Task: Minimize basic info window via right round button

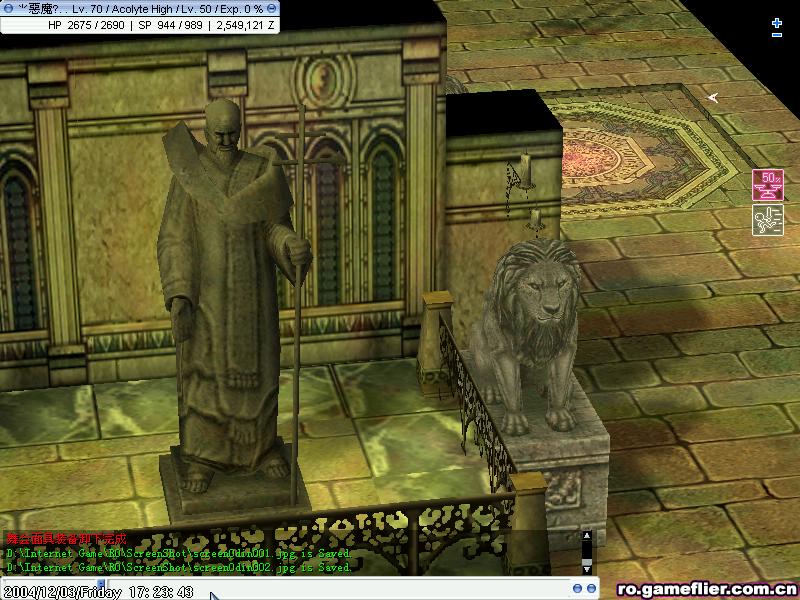Action: pos(272,8)
